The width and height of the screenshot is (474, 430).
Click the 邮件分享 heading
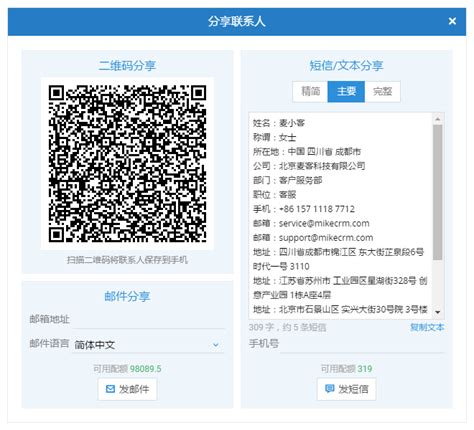pos(127,296)
